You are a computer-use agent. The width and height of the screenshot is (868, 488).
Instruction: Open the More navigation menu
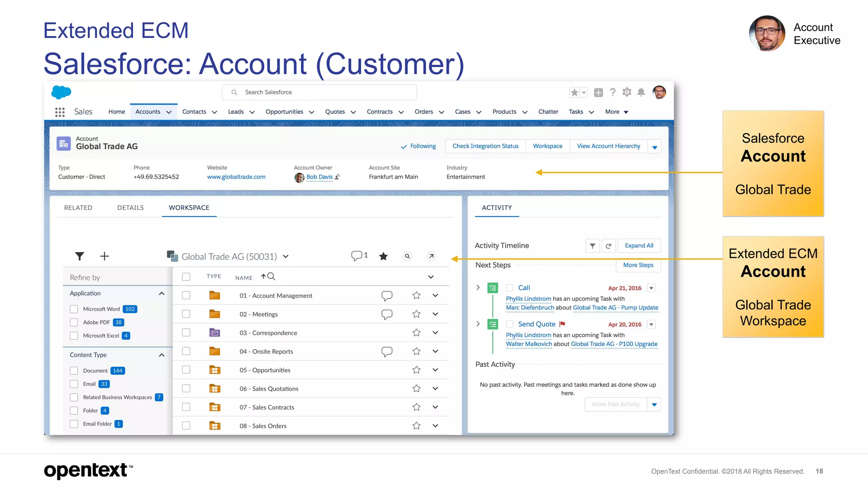617,112
